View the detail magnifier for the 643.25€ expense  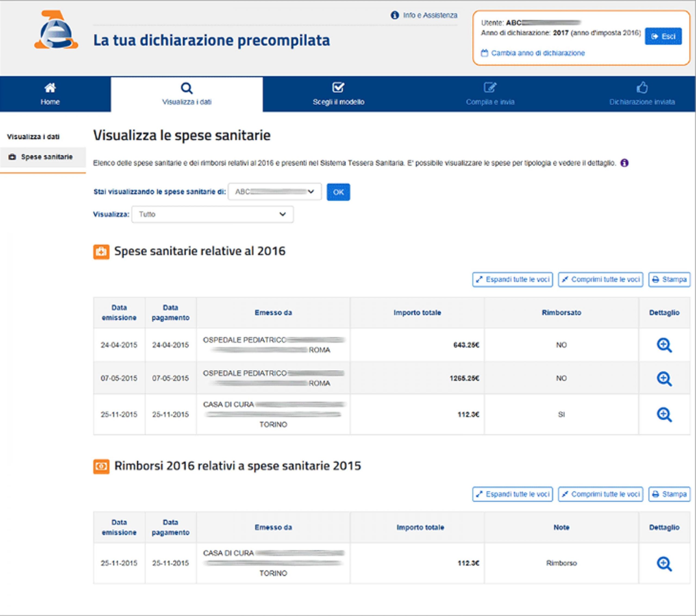[664, 345]
